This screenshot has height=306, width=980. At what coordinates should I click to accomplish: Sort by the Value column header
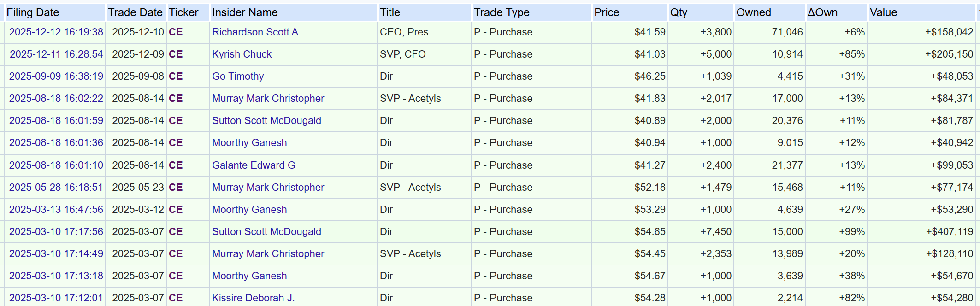883,12
